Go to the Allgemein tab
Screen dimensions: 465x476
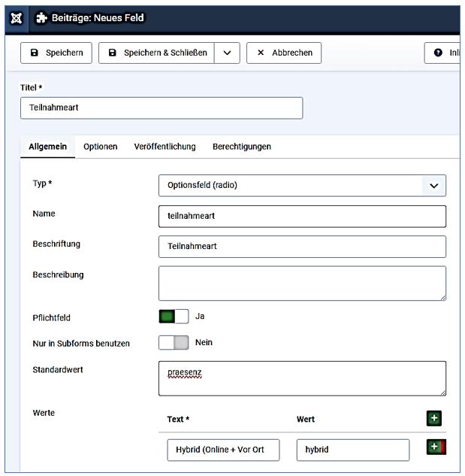(47, 147)
